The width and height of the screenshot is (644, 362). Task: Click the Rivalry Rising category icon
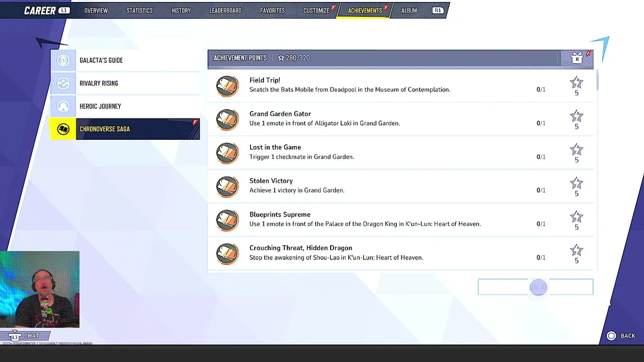tap(63, 83)
